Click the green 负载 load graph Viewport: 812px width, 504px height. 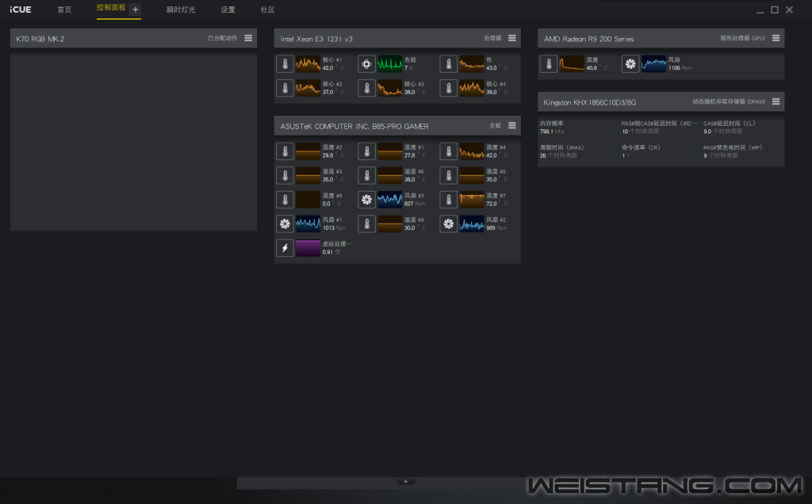pyautogui.click(x=390, y=63)
